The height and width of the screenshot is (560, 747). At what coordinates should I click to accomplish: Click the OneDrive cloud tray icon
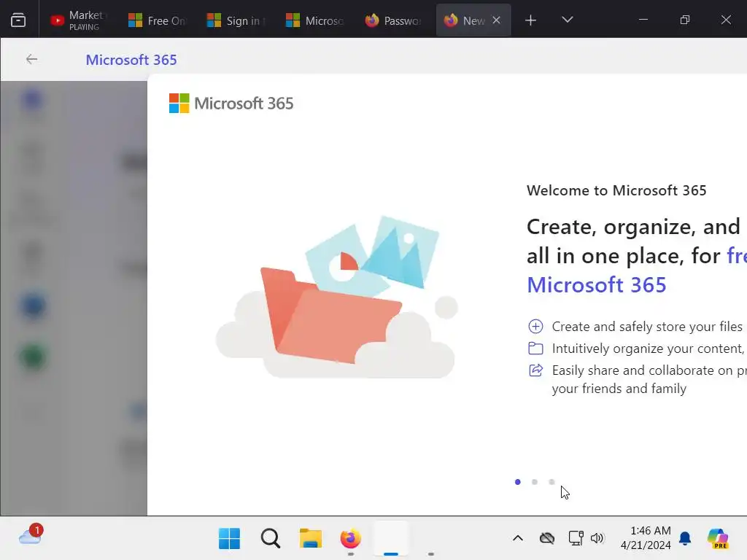(x=547, y=539)
